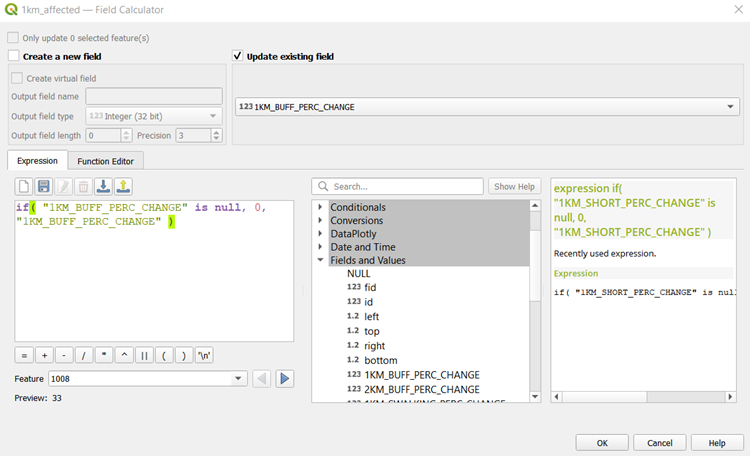Click the clear editor (new expression) icon
Screen dimensions: 750x456
[x=24, y=186]
